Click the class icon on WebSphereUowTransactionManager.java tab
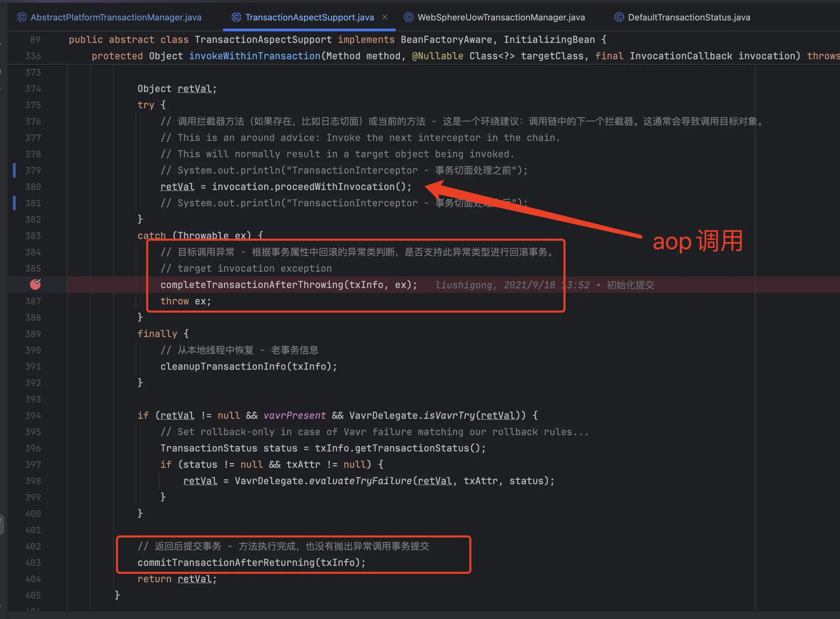The image size is (840, 619). click(408, 17)
